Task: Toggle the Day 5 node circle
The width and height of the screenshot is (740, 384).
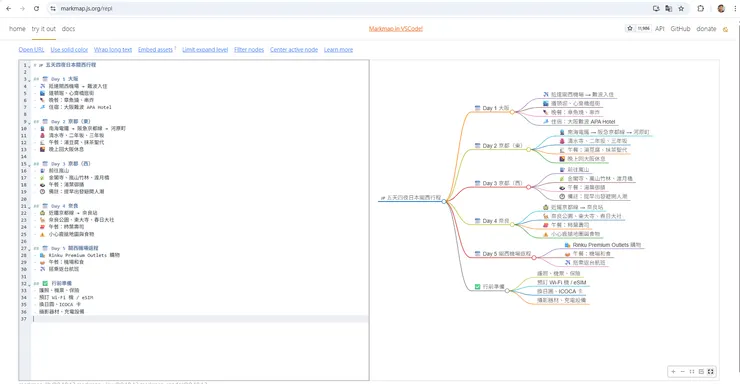Action: click(534, 258)
